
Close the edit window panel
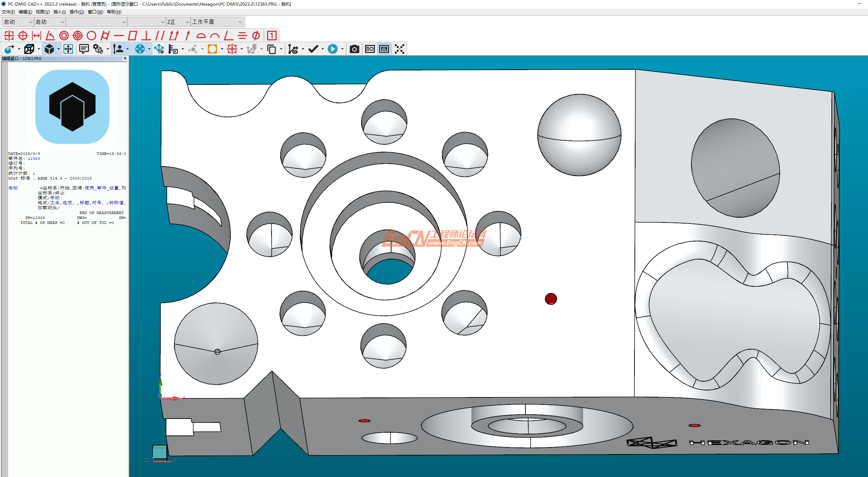[125, 58]
